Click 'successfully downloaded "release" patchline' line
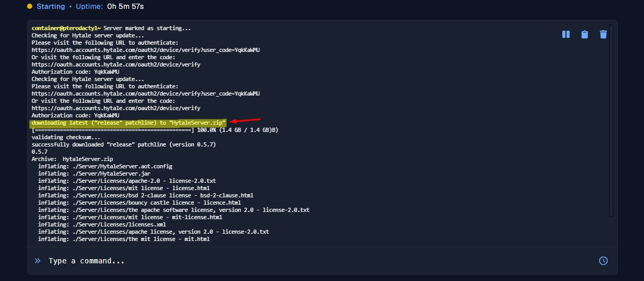Screen dimensions: 644x281 tap(124, 144)
